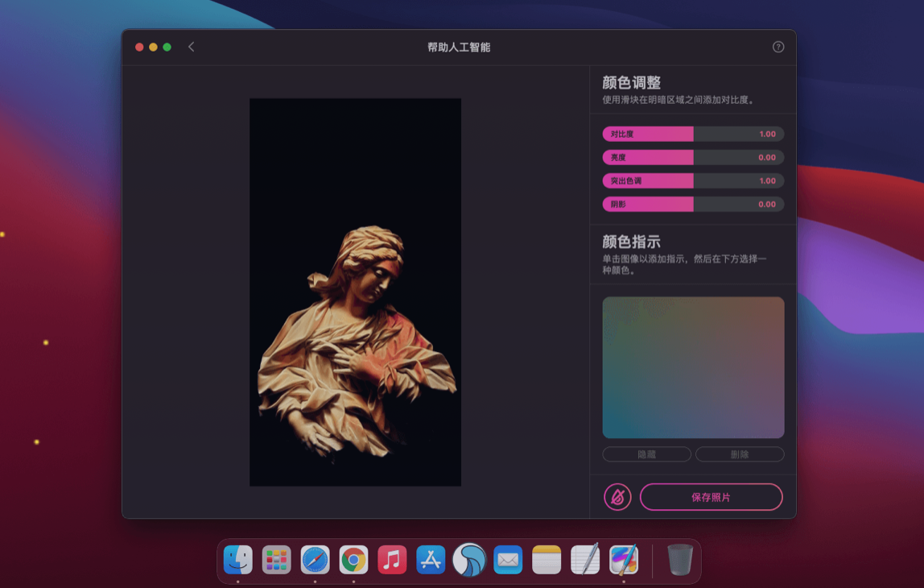Adjust the 对比度 slider

pos(693,135)
